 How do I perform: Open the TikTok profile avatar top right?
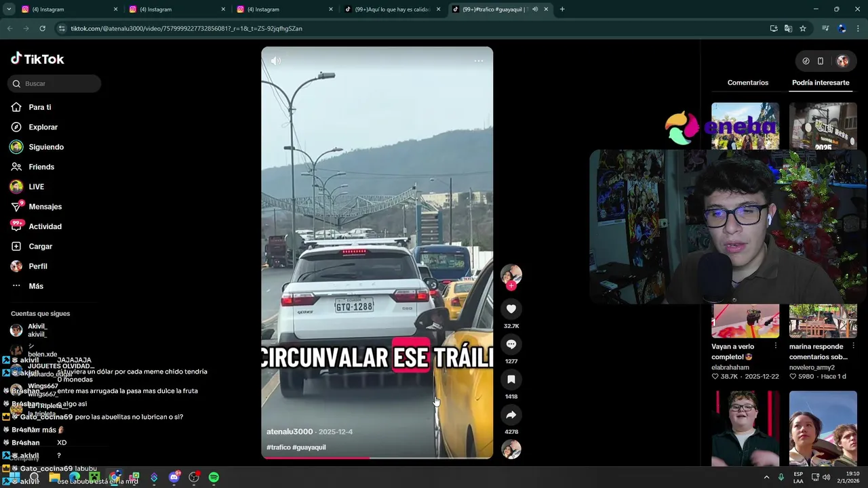coord(843,61)
